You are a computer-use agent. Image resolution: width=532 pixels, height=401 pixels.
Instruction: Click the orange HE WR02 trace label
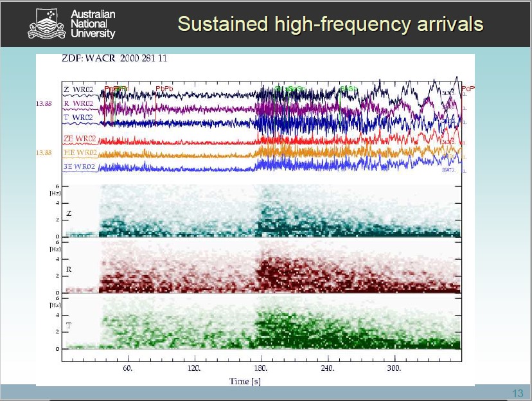[x=80, y=152]
